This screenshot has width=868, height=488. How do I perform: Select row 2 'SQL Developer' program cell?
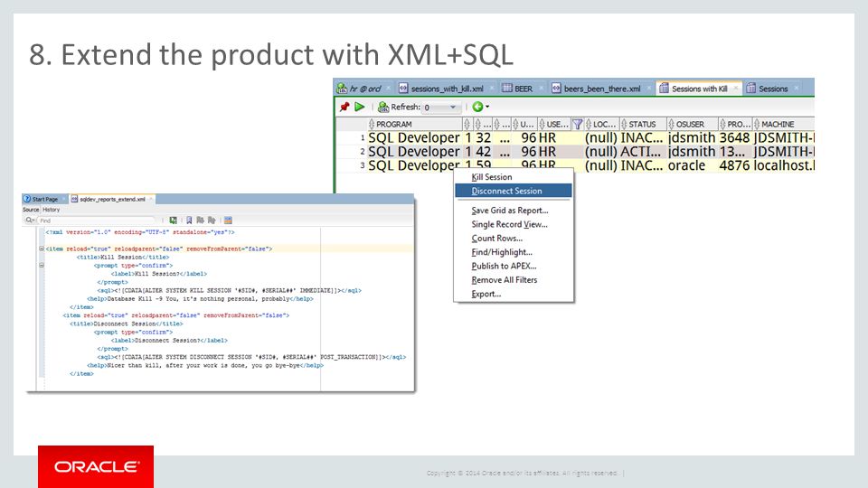tap(414, 152)
